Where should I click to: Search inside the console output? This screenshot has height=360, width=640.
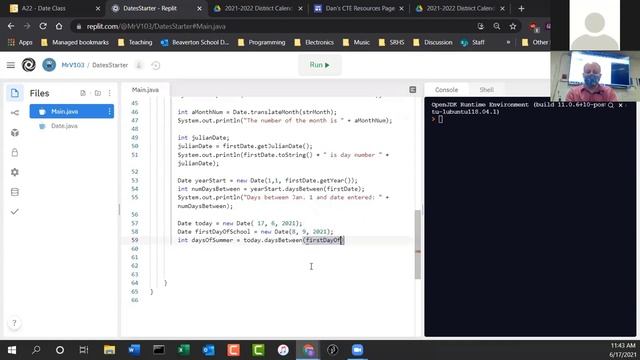(611, 105)
